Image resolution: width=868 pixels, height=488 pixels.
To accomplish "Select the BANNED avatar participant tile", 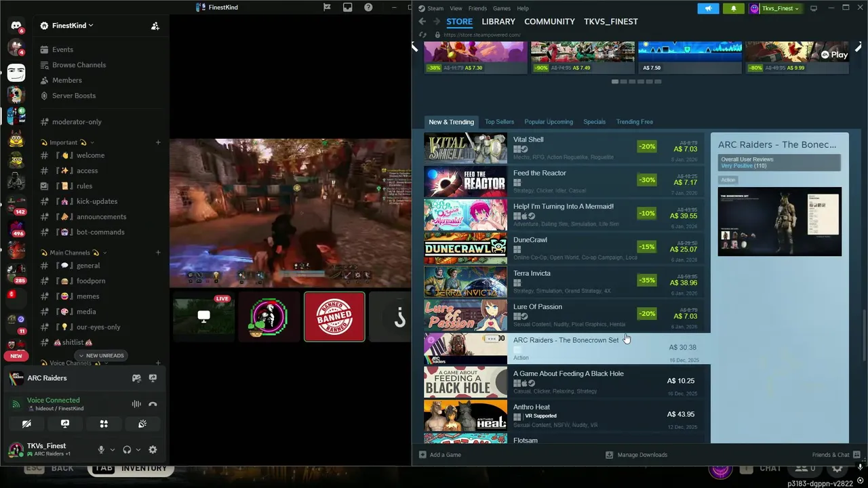I will [x=334, y=317].
